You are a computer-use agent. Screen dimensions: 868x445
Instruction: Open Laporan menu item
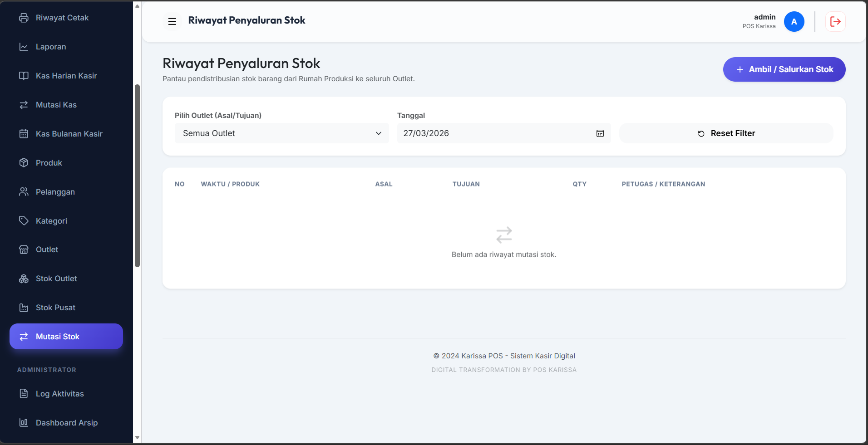coord(66,47)
